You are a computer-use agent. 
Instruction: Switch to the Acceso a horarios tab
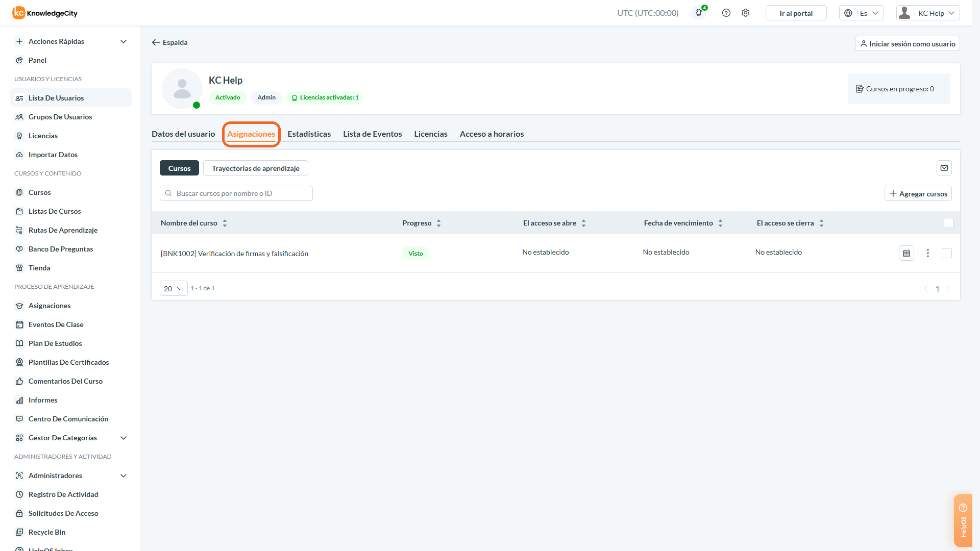(492, 134)
